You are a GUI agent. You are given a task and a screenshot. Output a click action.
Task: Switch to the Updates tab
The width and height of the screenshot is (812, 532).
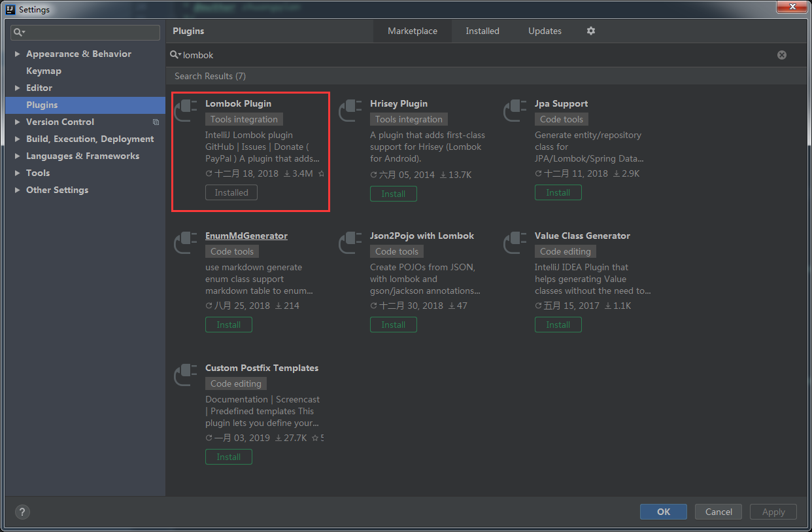tap(545, 31)
